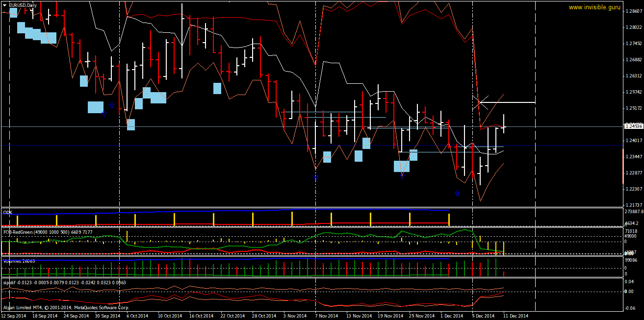Viewport: 644px width, 320px height.
Task: Click the 1.28607 price scale label
Action: (x=634, y=11)
